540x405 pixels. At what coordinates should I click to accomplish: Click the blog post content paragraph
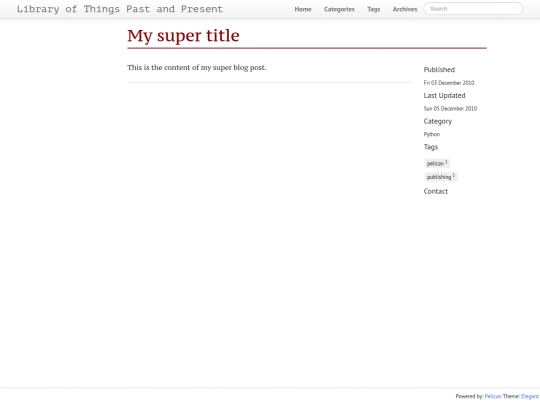pos(197,68)
